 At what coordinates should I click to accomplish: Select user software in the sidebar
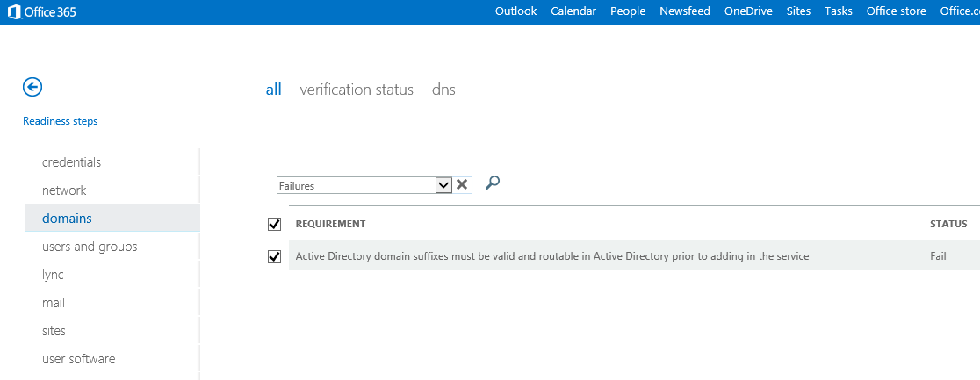[78, 359]
